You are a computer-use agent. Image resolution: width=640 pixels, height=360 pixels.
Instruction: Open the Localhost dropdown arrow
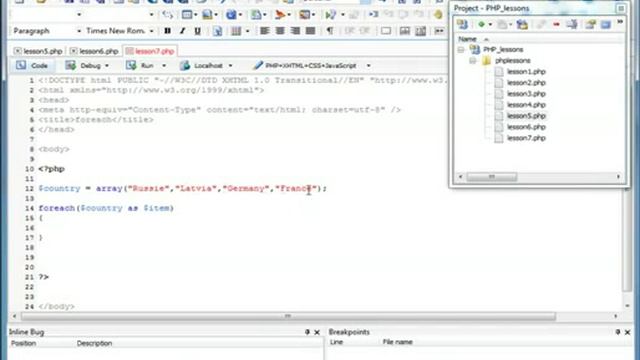coord(230,66)
